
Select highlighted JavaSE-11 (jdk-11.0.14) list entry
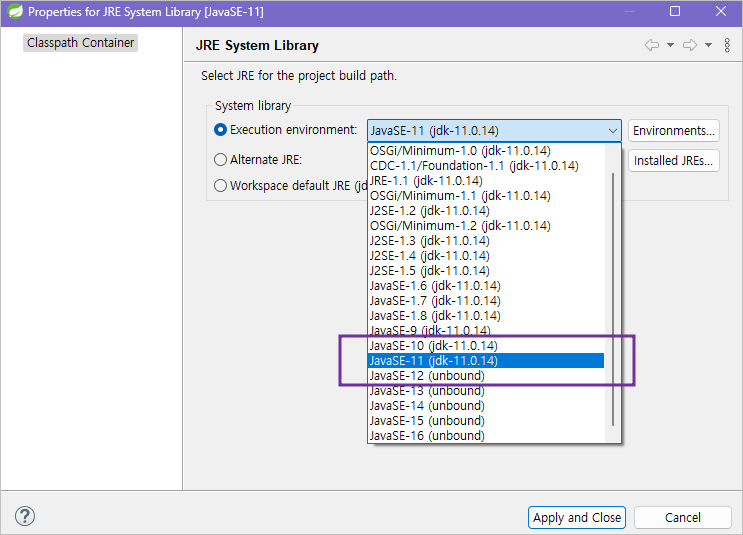point(486,361)
